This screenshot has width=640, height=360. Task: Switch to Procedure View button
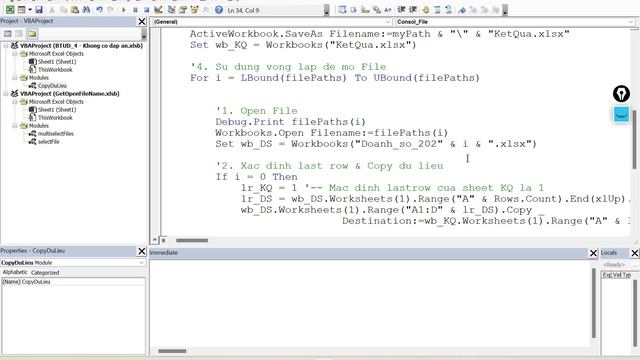point(155,240)
